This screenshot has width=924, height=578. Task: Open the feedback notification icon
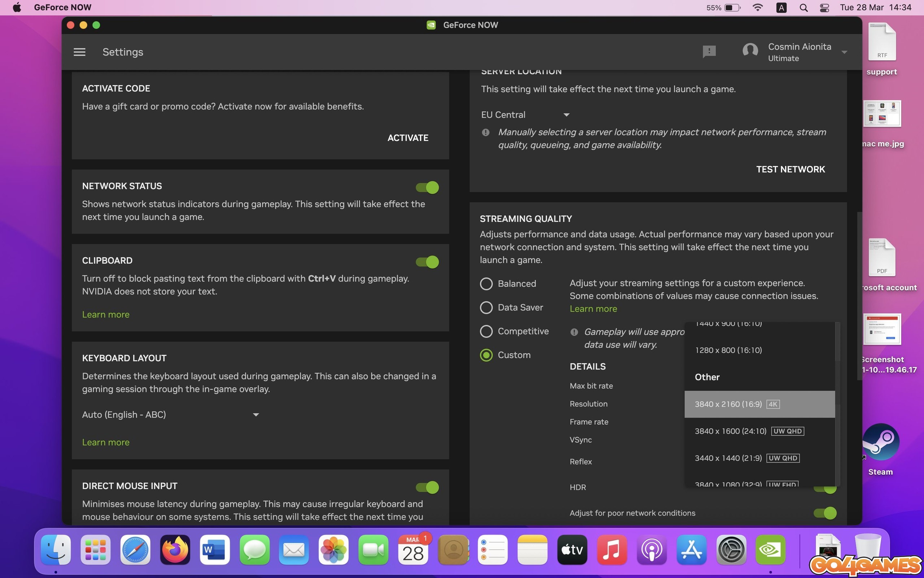click(x=709, y=52)
